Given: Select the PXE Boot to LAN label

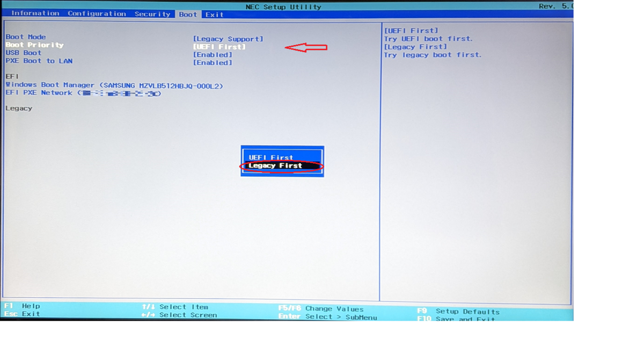Looking at the screenshot, I should (x=39, y=61).
